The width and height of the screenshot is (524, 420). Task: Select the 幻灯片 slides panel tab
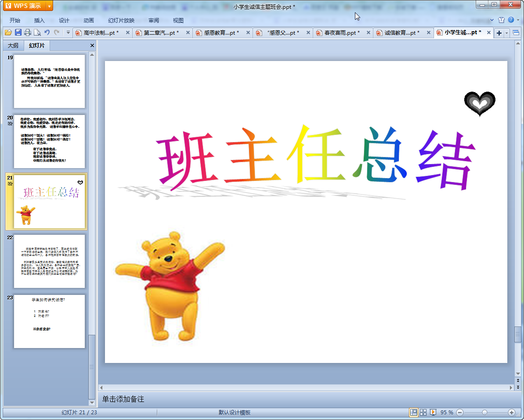(x=37, y=45)
